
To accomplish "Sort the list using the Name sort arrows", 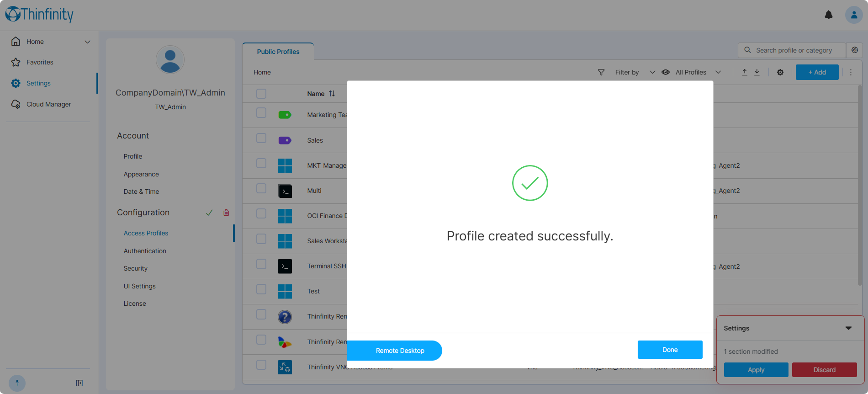I will [332, 93].
